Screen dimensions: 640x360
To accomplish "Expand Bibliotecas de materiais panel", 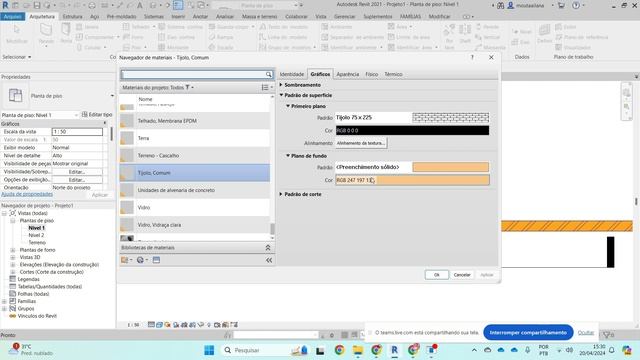I will 268,248.
